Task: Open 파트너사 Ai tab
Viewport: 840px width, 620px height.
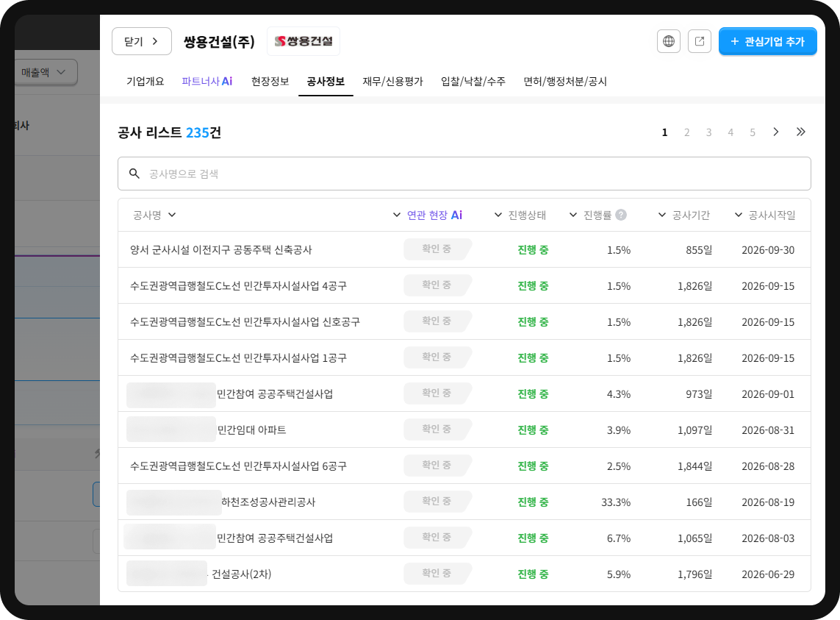Action: (207, 82)
